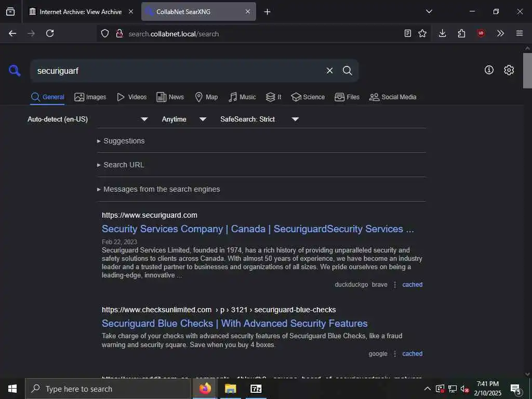532x399 pixels.
Task: Switch to It search category
Action: 273,97
